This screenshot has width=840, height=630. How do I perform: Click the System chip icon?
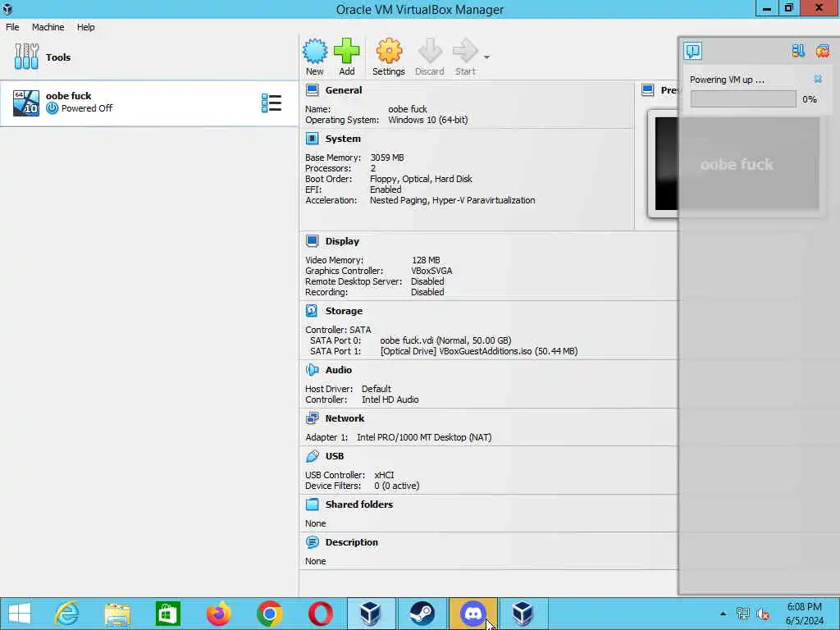point(312,139)
